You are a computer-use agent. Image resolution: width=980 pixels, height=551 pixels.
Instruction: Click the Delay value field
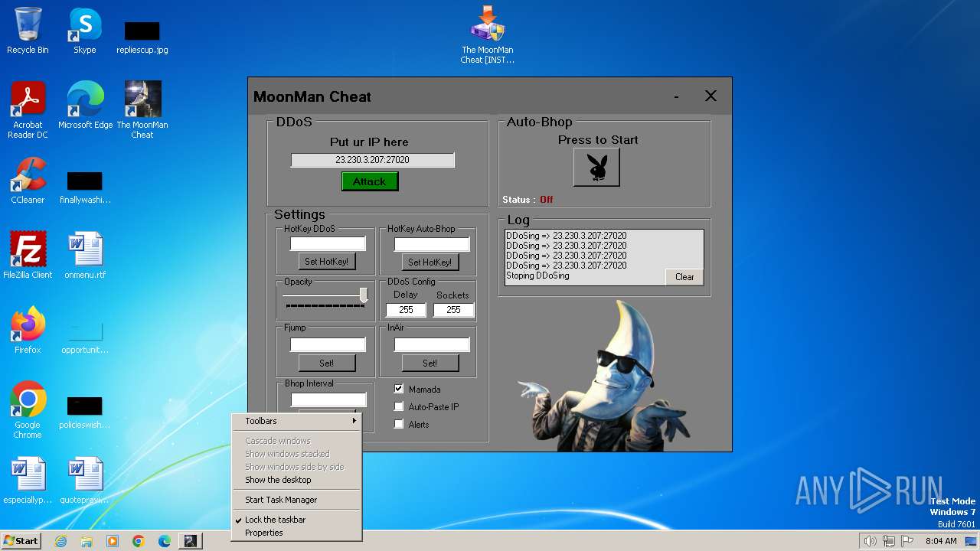(x=406, y=310)
